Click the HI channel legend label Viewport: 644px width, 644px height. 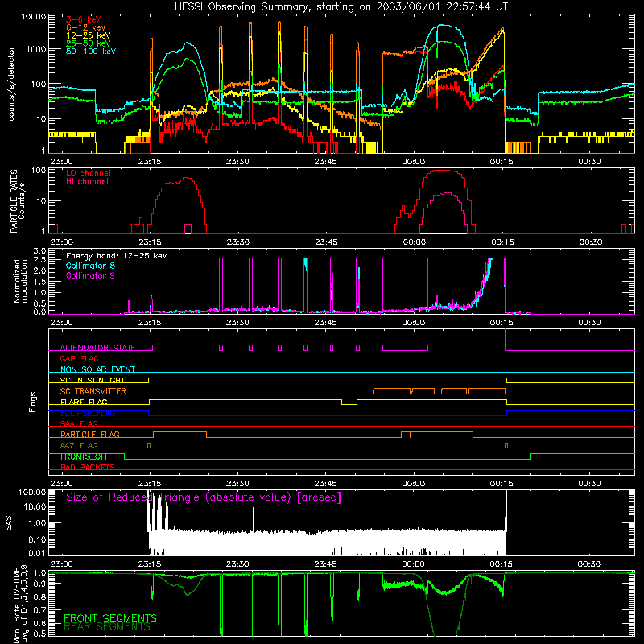coord(87,182)
